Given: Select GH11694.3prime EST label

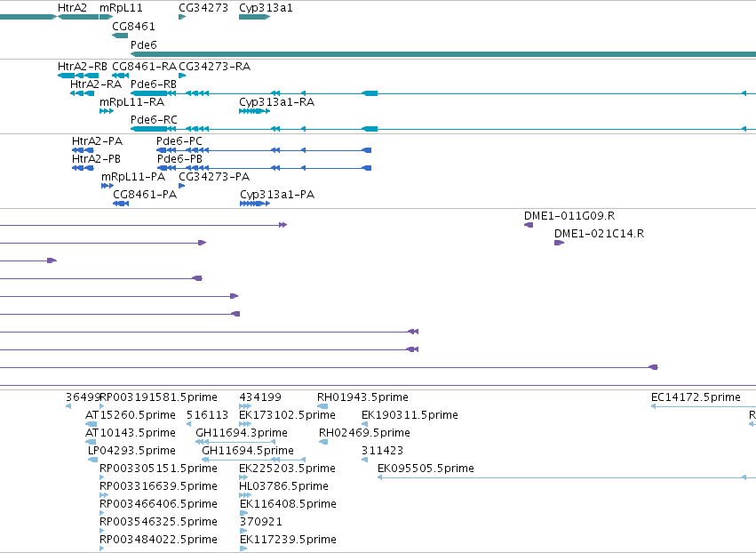Looking at the screenshot, I should pos(242,433).
